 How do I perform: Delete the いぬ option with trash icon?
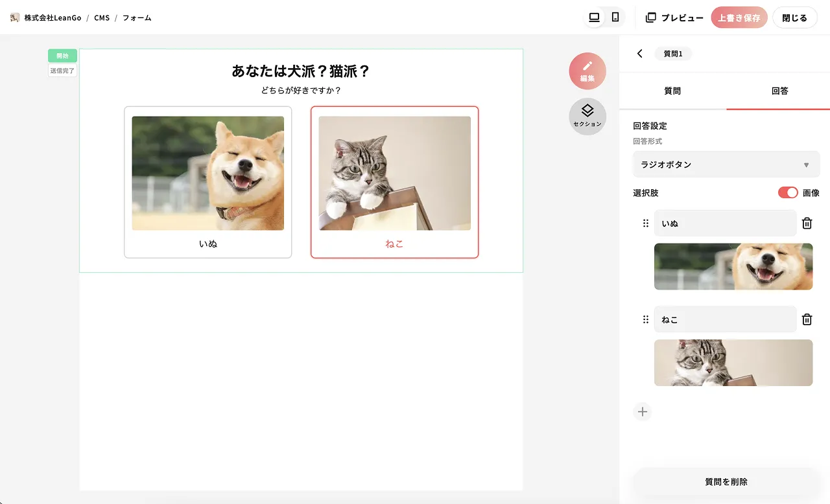tap(807, 223)
